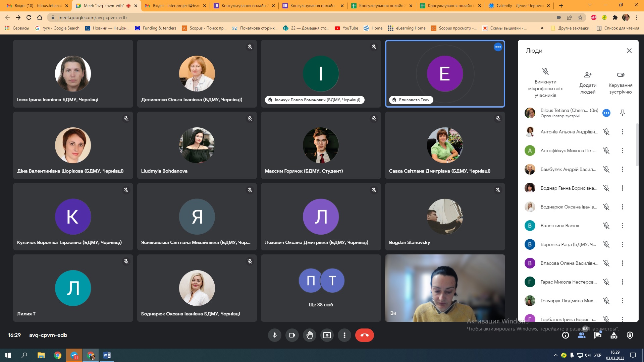
Task: Open more options for Валентина Васюк
Action: coord(622,226)
